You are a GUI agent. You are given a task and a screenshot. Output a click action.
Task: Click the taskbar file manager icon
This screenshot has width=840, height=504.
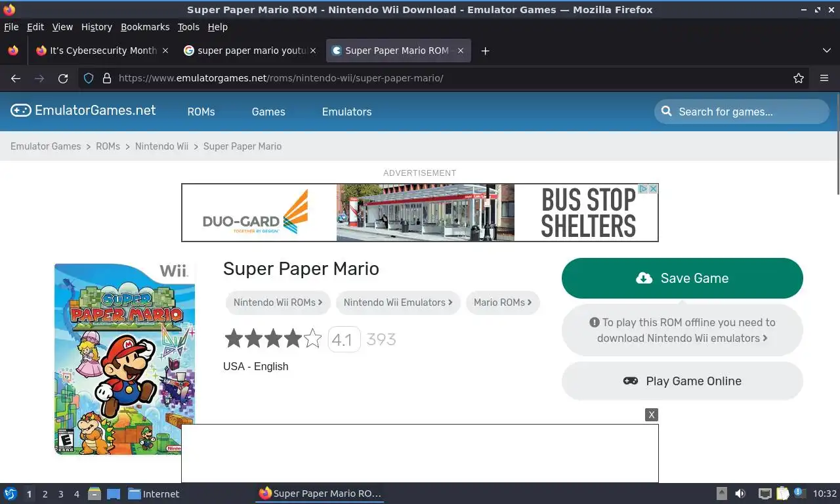click(x=94, y=493)
